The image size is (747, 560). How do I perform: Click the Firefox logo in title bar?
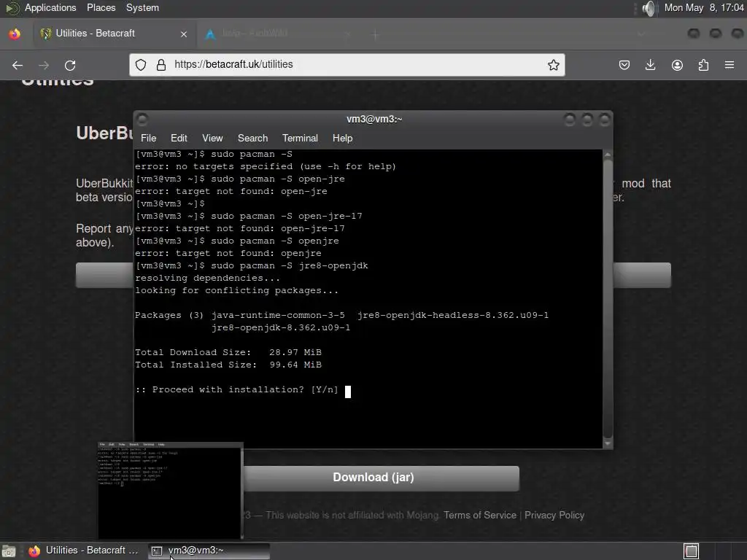tap(15, 34)
